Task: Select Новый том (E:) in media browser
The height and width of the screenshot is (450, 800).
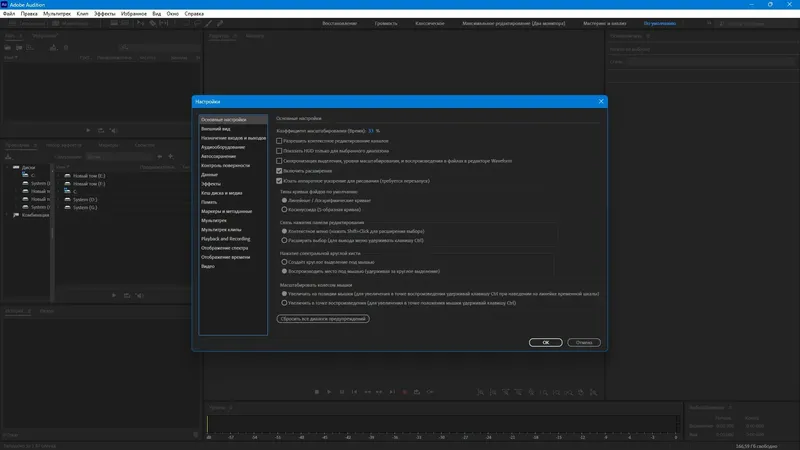Action: click(x=89, y=176)
